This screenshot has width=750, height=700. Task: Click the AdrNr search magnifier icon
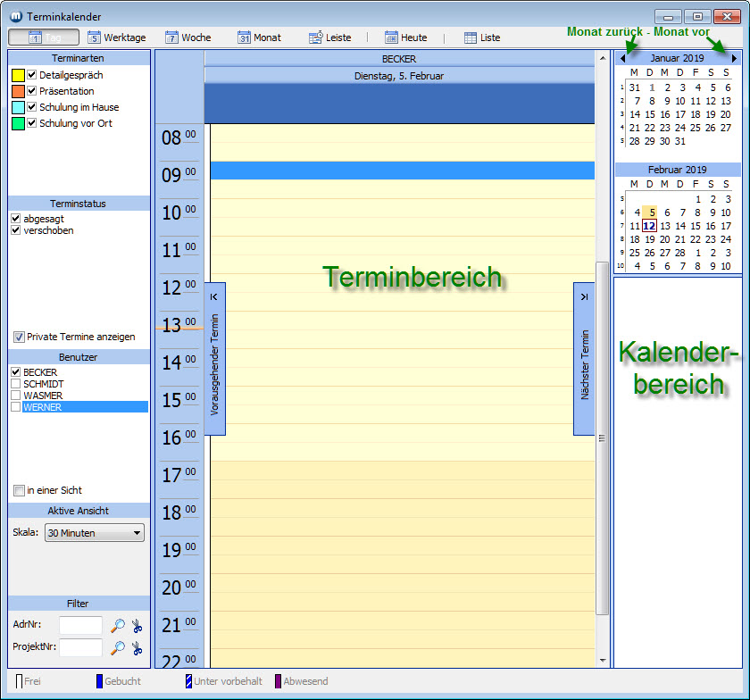coord(118,626)
